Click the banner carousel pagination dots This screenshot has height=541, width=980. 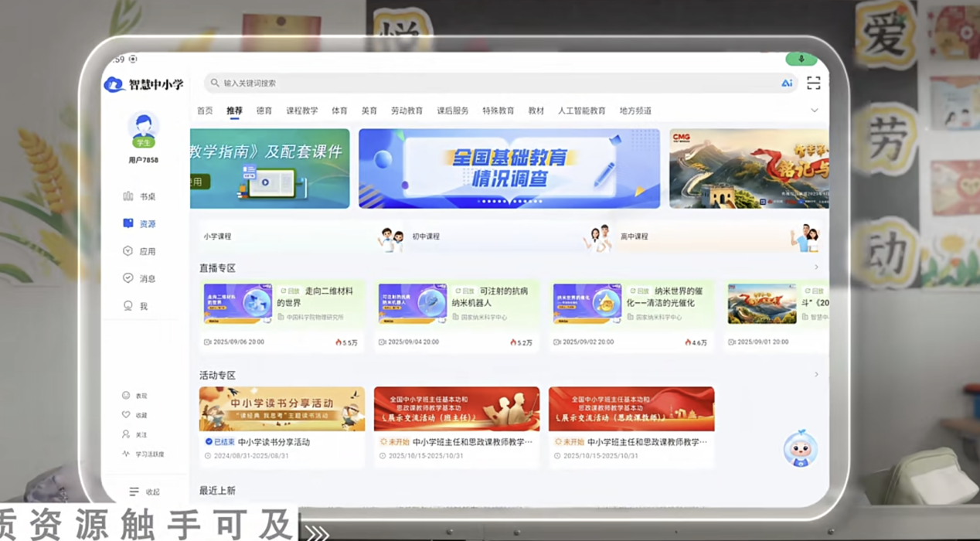[x=509, y=201]
